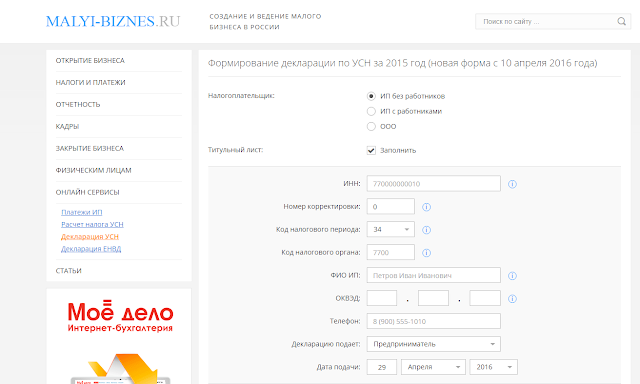Expand Код налогового периода dropdown
The image size is (640, 384).
(x=391, y=229)
